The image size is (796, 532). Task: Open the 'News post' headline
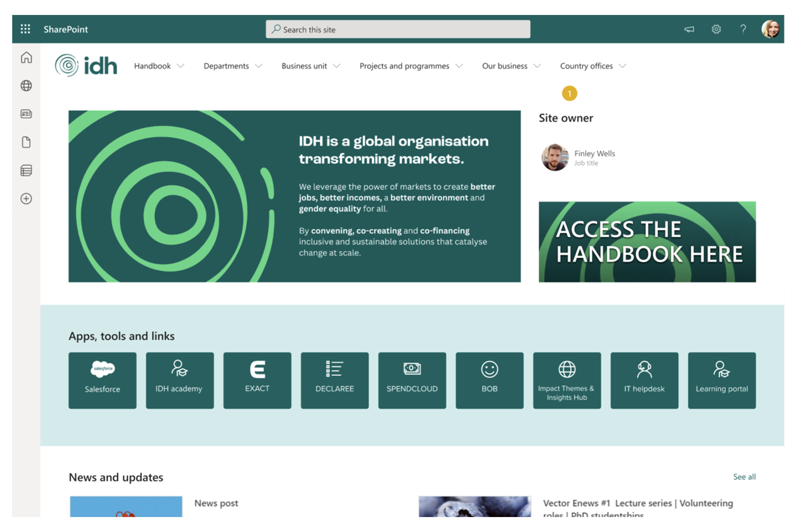point(216,503)
